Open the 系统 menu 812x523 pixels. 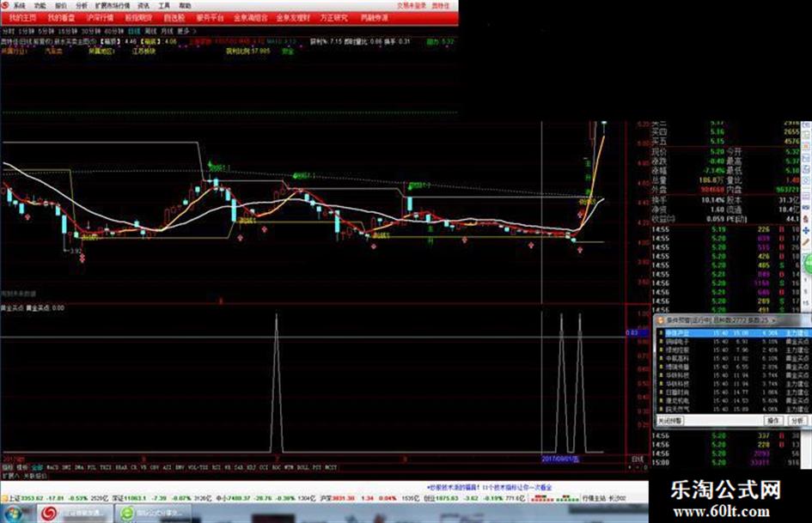point(19,6)
